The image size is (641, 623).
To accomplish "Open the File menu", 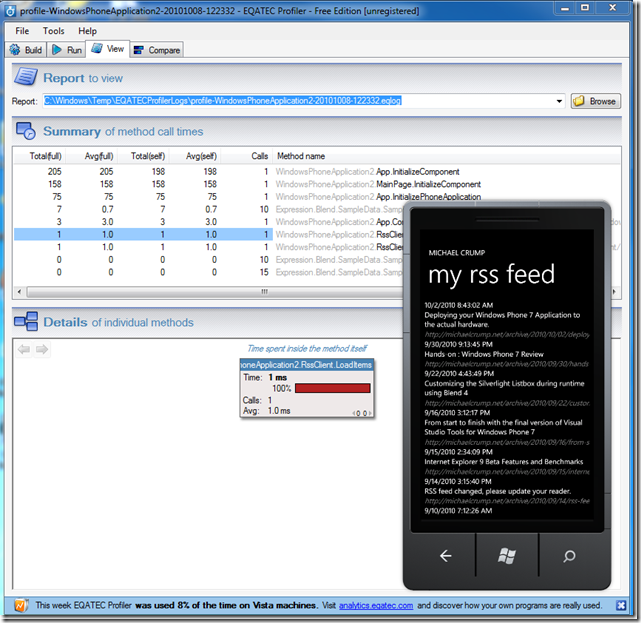I will 22,31.
